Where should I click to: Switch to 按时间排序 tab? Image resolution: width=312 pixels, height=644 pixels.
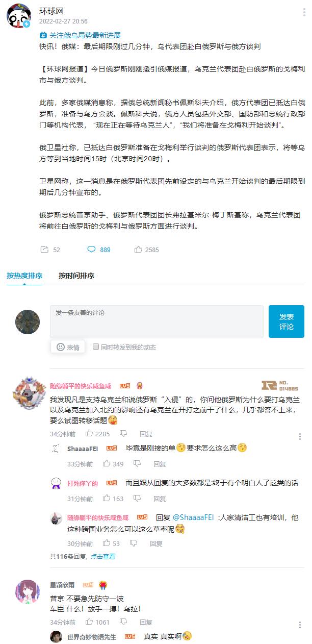[x=76, y=276]
